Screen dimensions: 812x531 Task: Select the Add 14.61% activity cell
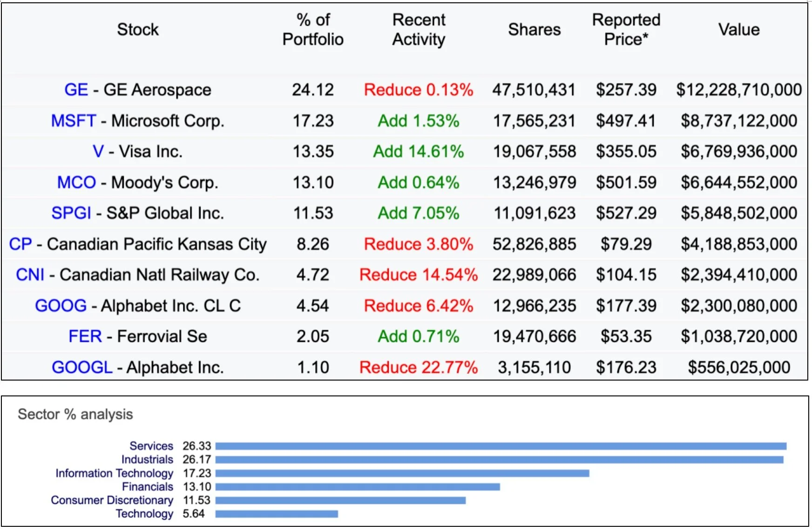pyautogui.click(x=419, y=151)
